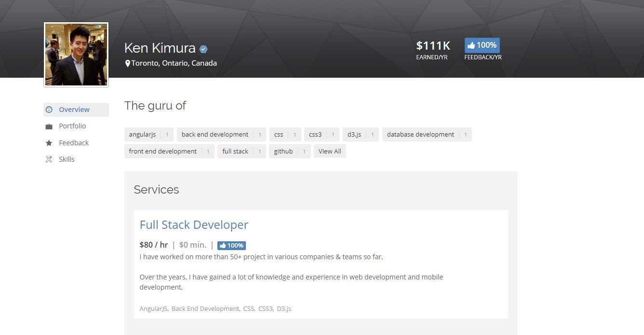
Task: Select the back end development tag
Action: point(221,135)
